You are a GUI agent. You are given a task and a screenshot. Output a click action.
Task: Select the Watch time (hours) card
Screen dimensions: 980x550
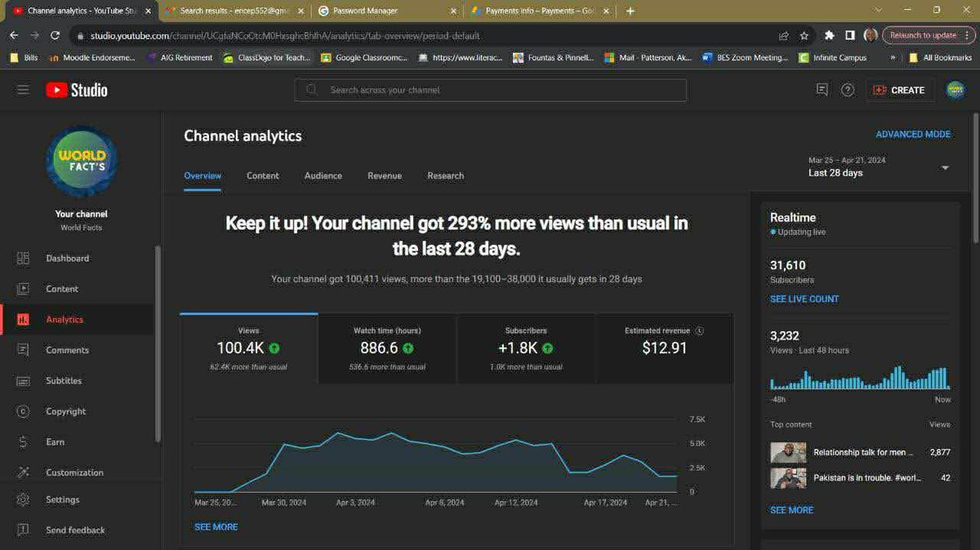387,348
